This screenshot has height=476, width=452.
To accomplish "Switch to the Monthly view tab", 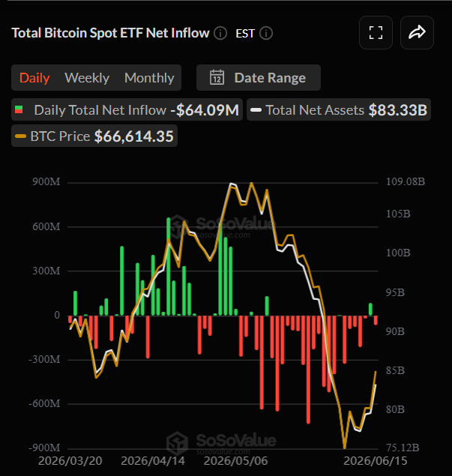I will click(x=149, y=78).
